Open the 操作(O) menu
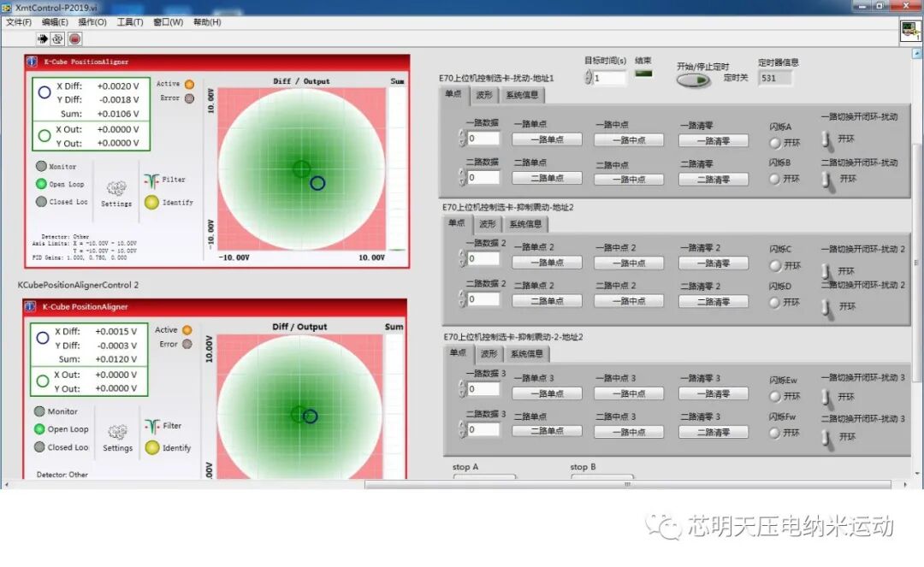The width and height of the screenshot is (924, 567). [92, 21]
